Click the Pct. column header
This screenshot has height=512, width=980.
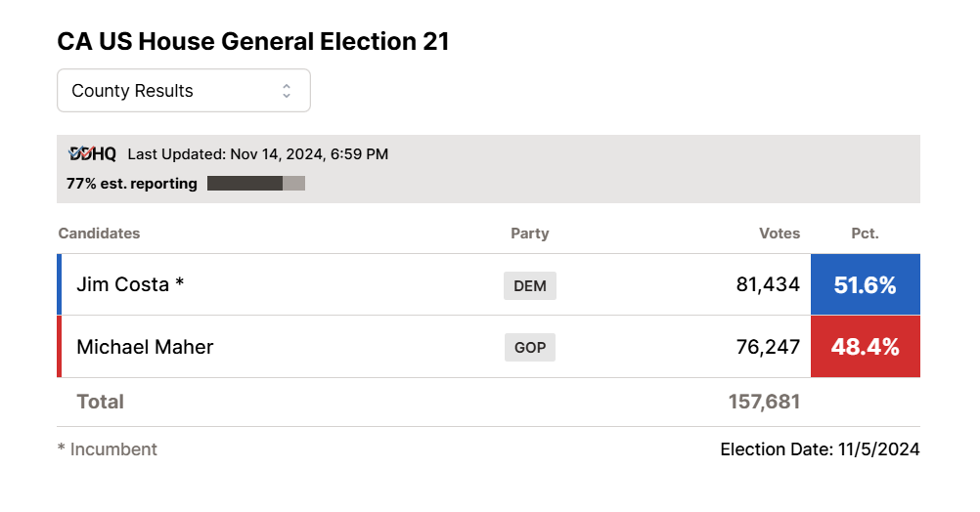click(x=865, y=234)
